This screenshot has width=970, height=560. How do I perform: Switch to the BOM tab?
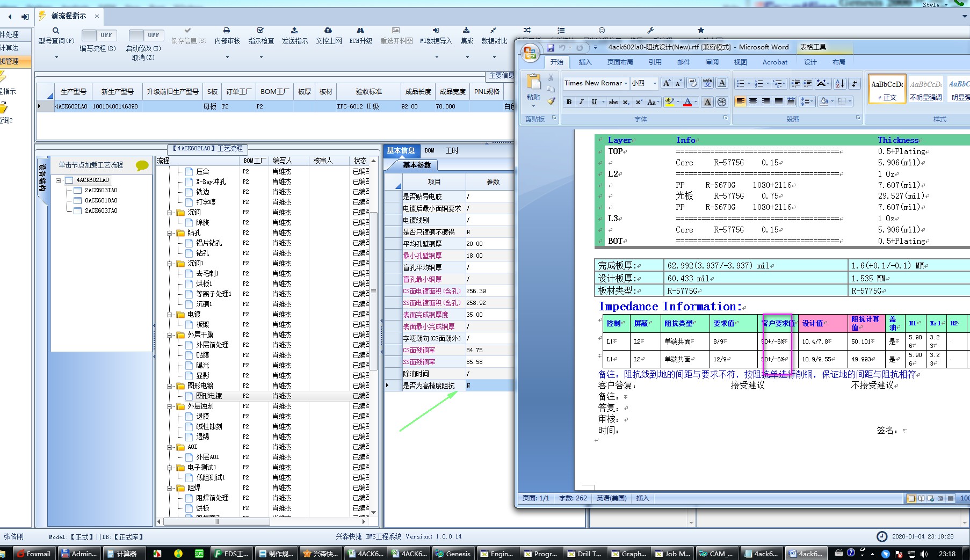[x=430, y=151]
